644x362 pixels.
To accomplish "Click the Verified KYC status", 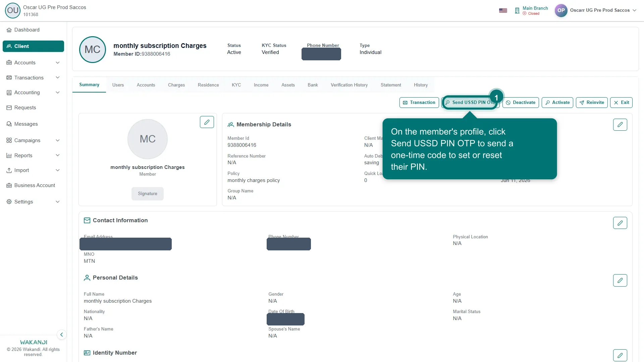I will click(270, 52).
